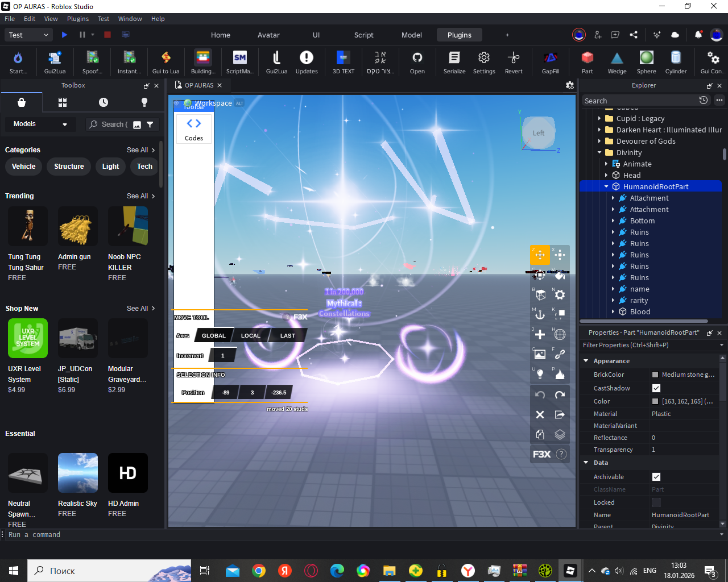This screenshot has height=582, width=728.
Task: Select the F3X anchor tool
Action: [x=540, y=314]
